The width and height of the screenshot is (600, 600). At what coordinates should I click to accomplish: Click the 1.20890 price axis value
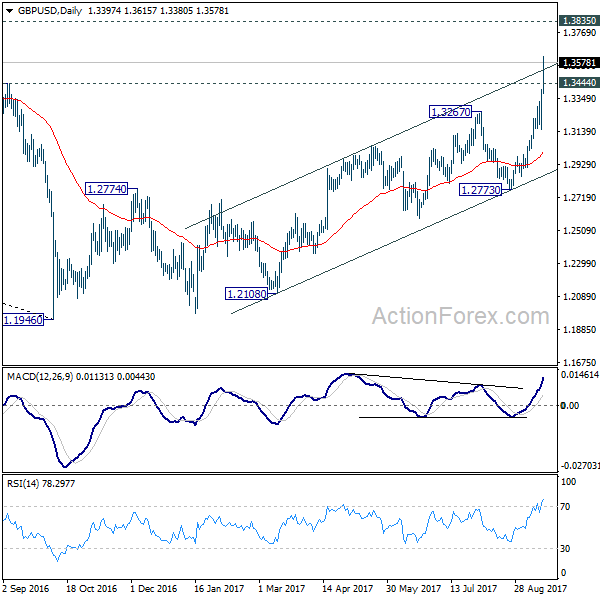point(579,296)
